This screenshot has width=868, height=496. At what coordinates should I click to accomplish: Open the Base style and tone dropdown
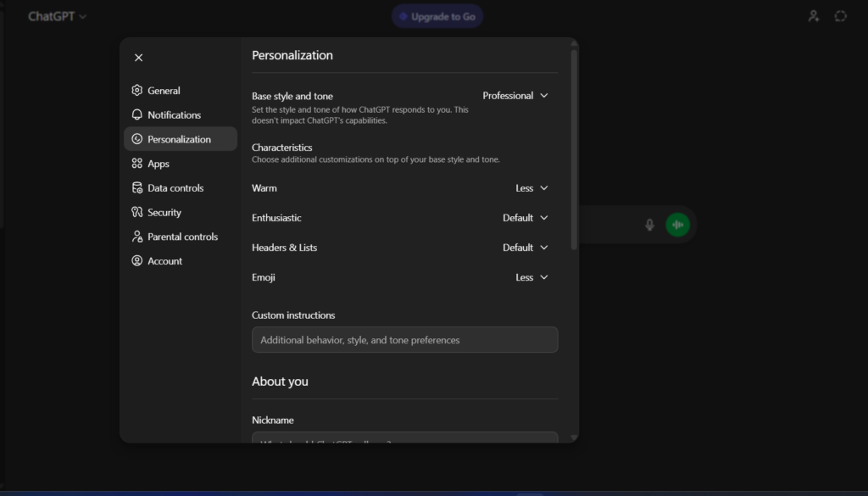[x=515, y=95]
